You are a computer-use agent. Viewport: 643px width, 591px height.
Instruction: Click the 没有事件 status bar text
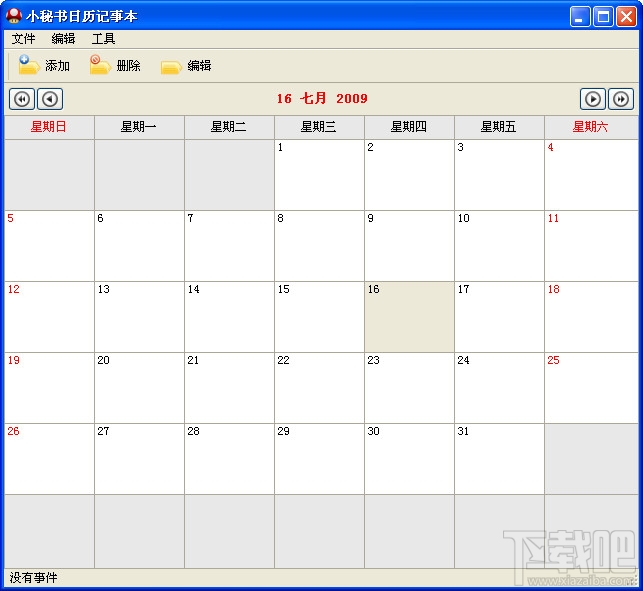(33, 577)
